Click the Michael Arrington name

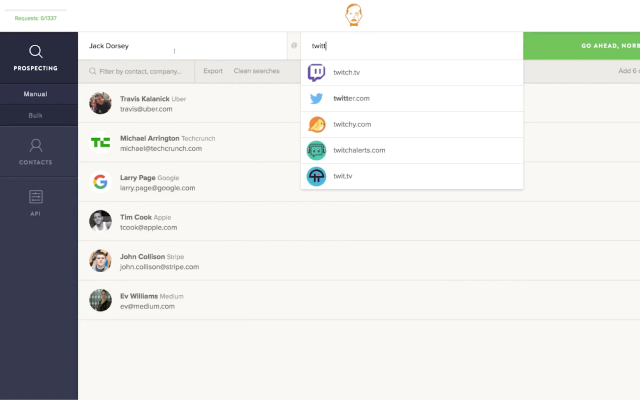pos(149,138)
